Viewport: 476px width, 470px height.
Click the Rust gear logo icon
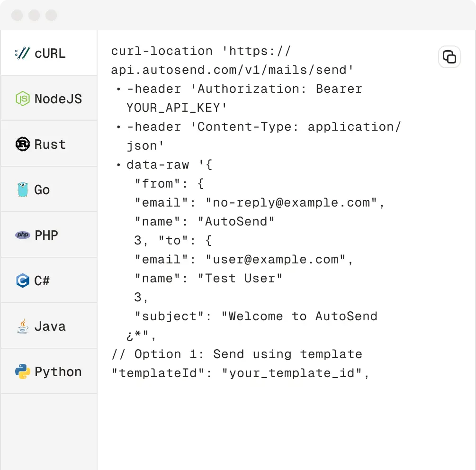point(23,144)
